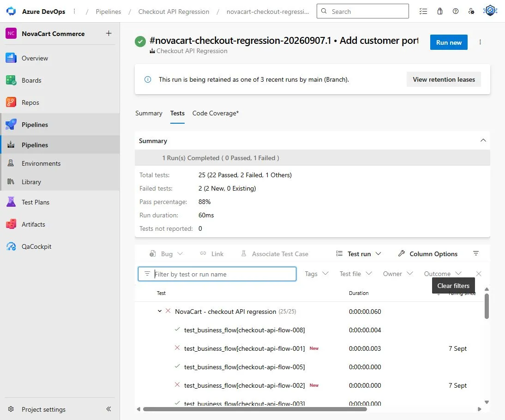Collapse the NovaCart - checkout API regression group
This screenshot has height=420, width=505.
[x=159, y=311]
